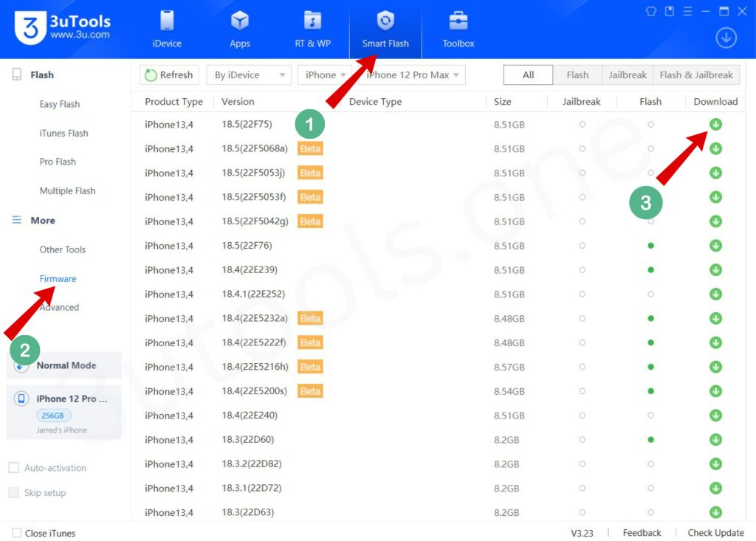
Task: Download firmware 18.3(22D63)
Action: tap(715, 512)
